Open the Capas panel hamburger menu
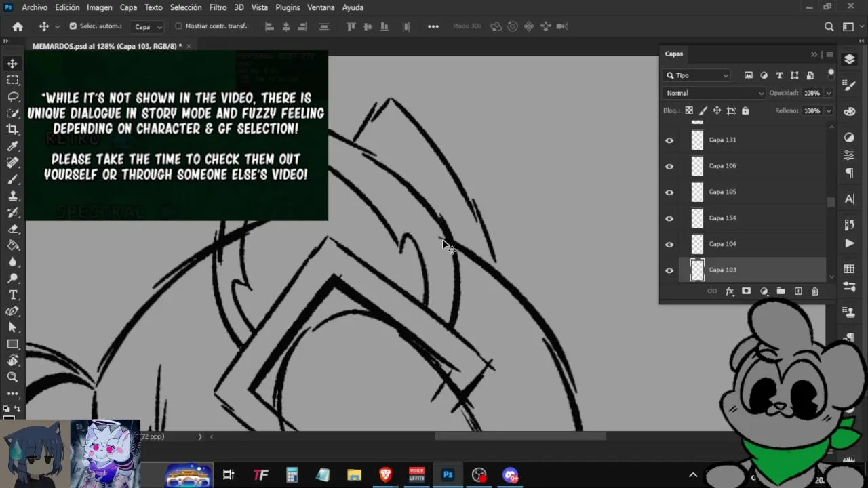Screen dimensions: 868x488 (829, 54)
